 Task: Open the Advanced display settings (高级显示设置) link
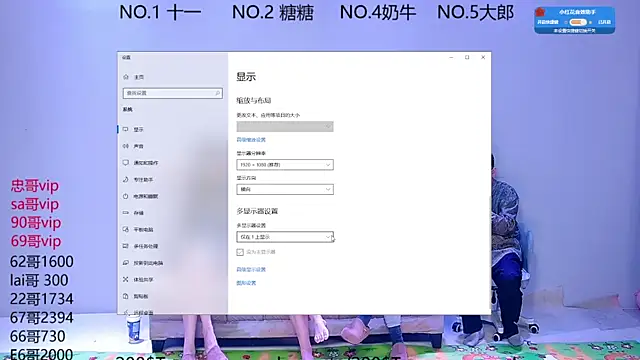click(x=251, y=269)
